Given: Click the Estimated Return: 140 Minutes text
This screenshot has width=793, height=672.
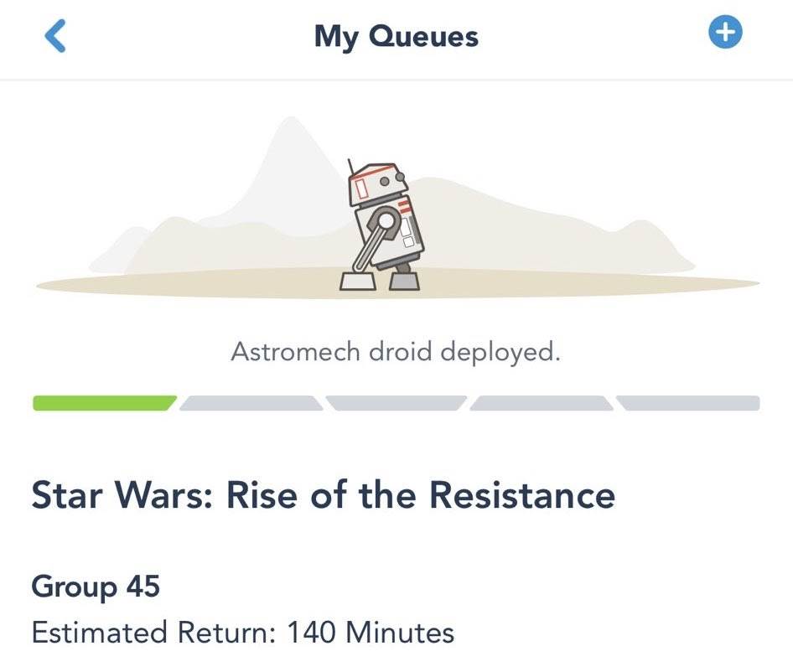Looking at the screenshot, I should (243, 632).
